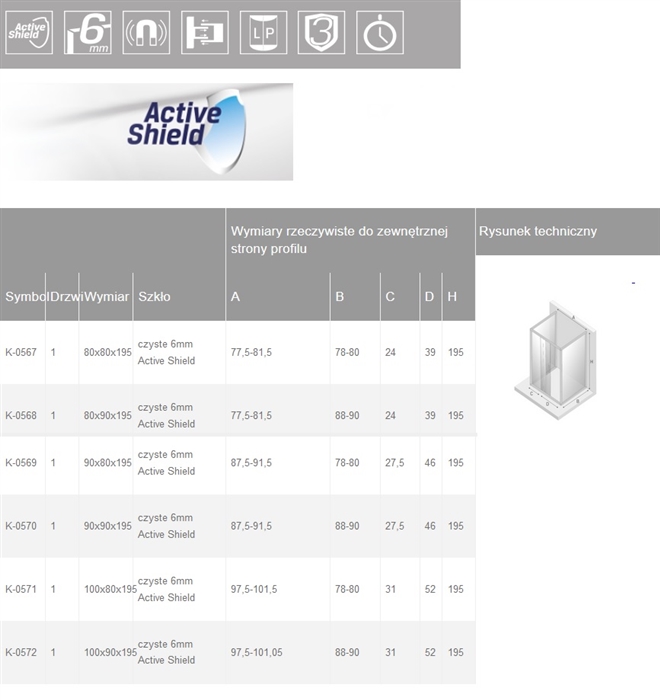Click the 3-year warranty shield icon
This screenshot has height=700, width=660.
pos(322,33)
